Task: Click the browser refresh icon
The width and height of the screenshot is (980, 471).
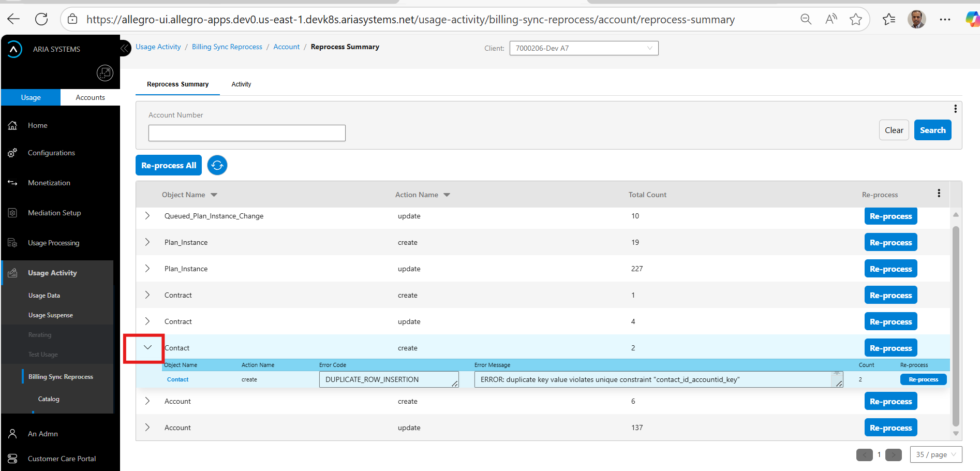Action: [41, 20]
